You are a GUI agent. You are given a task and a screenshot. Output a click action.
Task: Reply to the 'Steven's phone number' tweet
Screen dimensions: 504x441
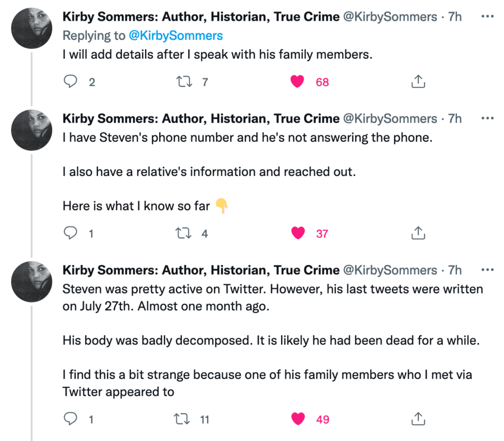tap(70, 233)
